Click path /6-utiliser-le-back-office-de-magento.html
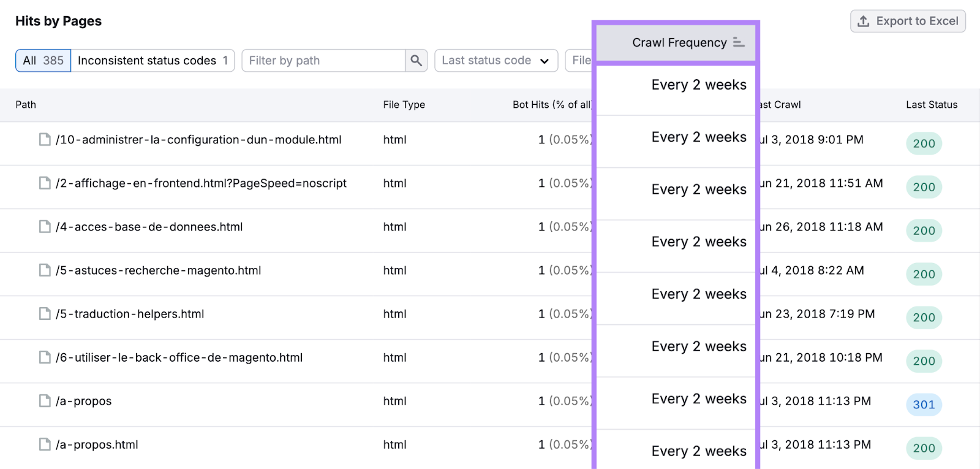Viewport: 980px width, 469px height. (179, 357)
